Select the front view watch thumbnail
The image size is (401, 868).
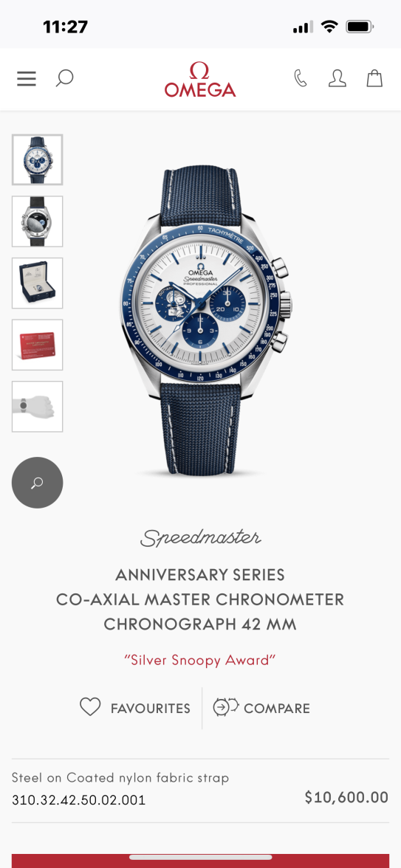click(x=37, y=159)
